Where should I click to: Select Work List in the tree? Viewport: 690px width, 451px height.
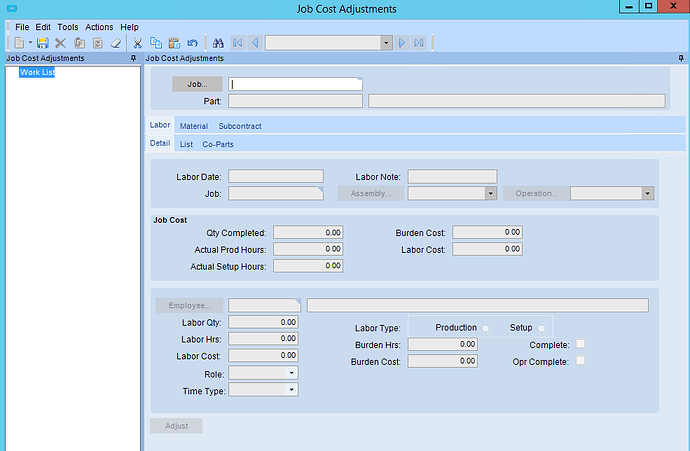[37, 72]
